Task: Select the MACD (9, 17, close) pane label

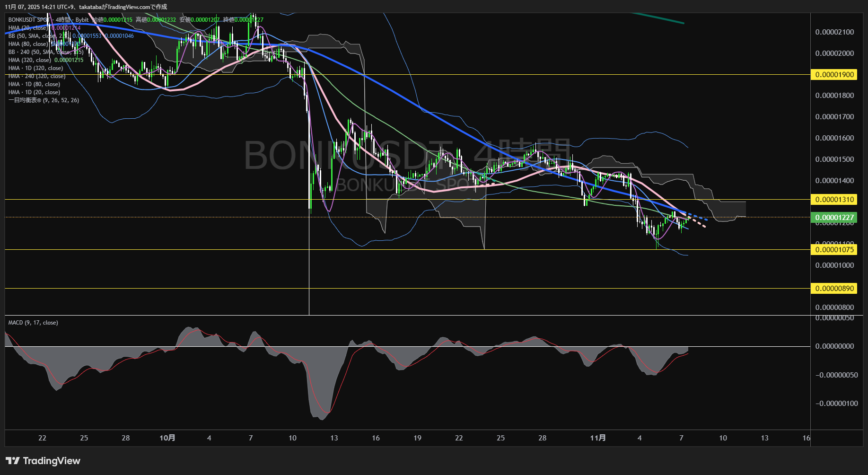Action: point(33,323)
